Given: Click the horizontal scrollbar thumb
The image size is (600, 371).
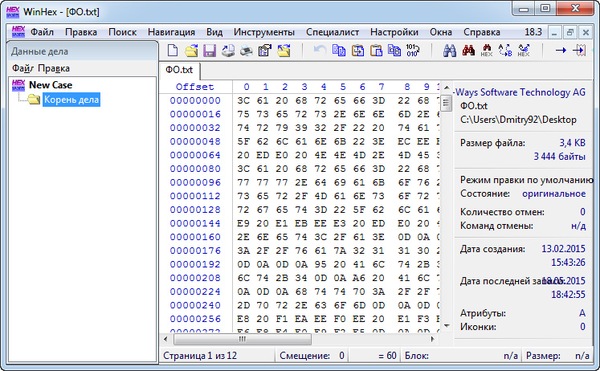Looking at the screenshot, I should (x=243, y=339).
